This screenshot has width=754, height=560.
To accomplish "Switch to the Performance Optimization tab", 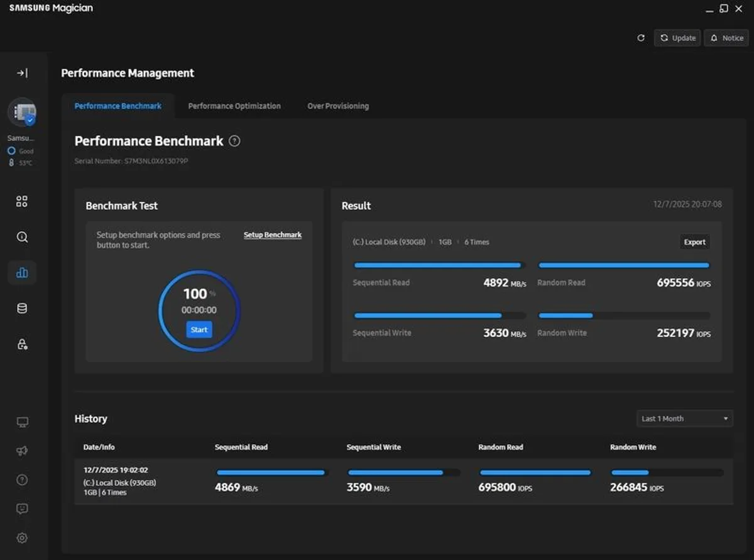I will click(x=234, y=106).
